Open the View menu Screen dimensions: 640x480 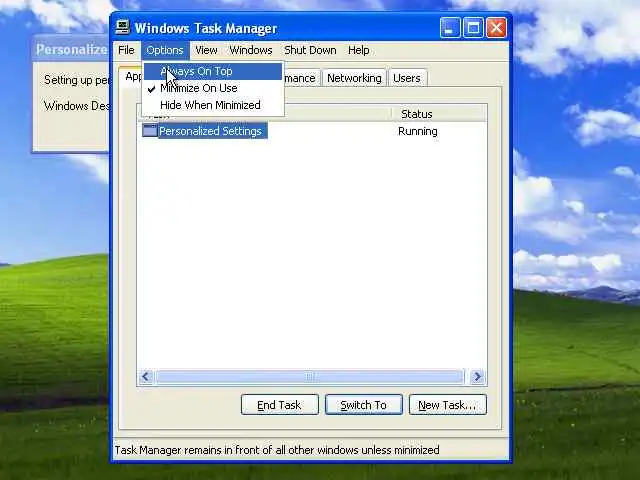(x=206, y=50)
